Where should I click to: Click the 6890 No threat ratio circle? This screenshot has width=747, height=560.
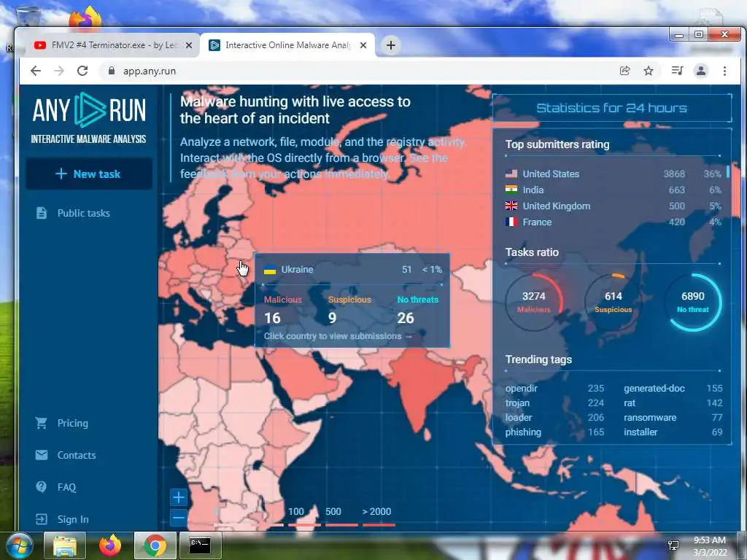(693, 302)
